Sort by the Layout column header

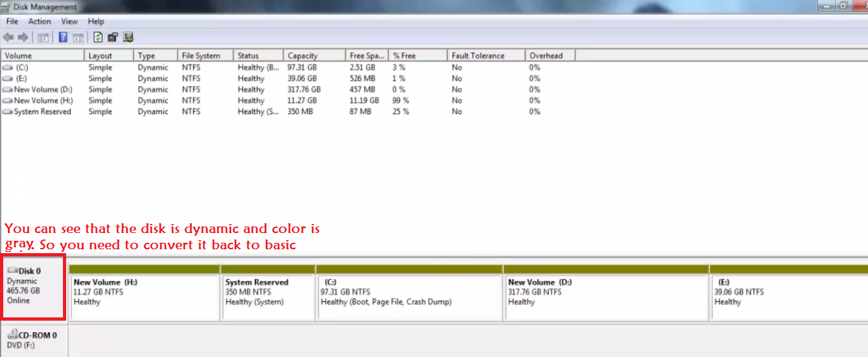tap(109, 56)
